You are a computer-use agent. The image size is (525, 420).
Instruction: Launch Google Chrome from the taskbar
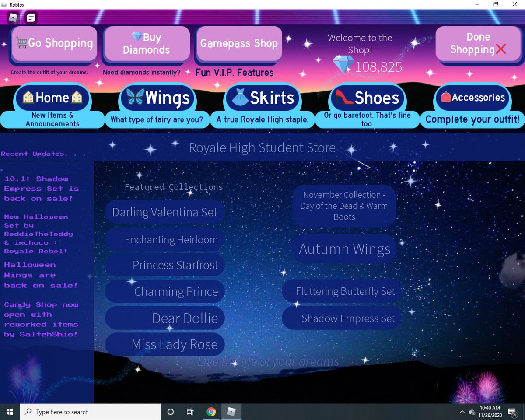pos(211,412)
